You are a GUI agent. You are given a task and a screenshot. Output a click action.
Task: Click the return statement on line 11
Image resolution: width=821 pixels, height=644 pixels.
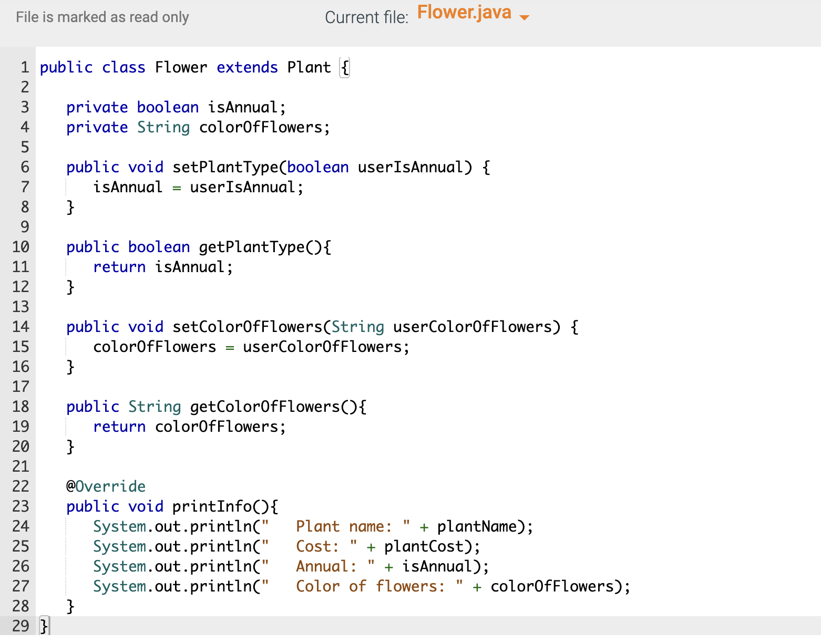pyautogui.click(x=119, y=267)
